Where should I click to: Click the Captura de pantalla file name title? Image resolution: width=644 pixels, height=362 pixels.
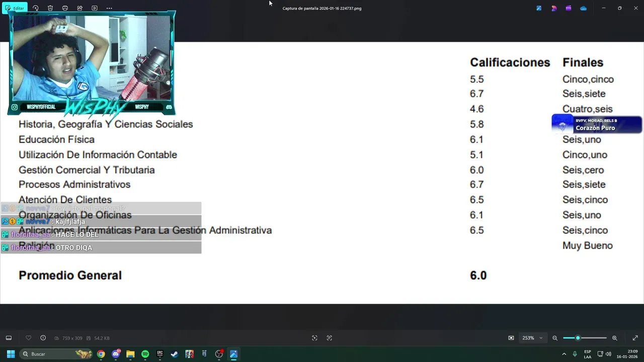click(x=322, y=9)
